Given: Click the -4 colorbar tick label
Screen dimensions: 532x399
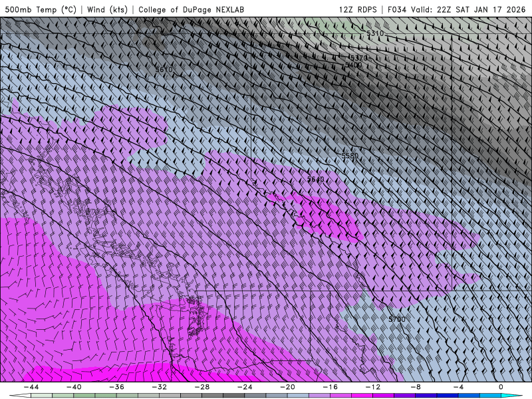Looking at the screenshot, I should [x=459, y=387].
